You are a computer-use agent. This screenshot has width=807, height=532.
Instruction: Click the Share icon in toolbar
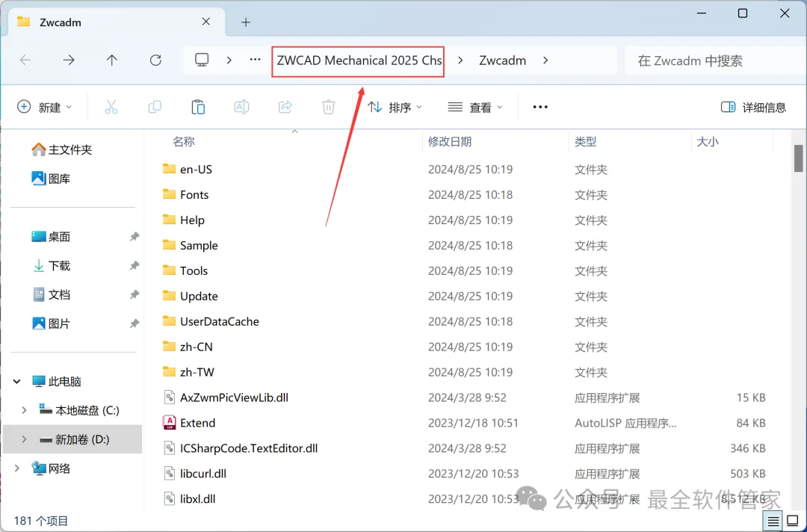285,107
